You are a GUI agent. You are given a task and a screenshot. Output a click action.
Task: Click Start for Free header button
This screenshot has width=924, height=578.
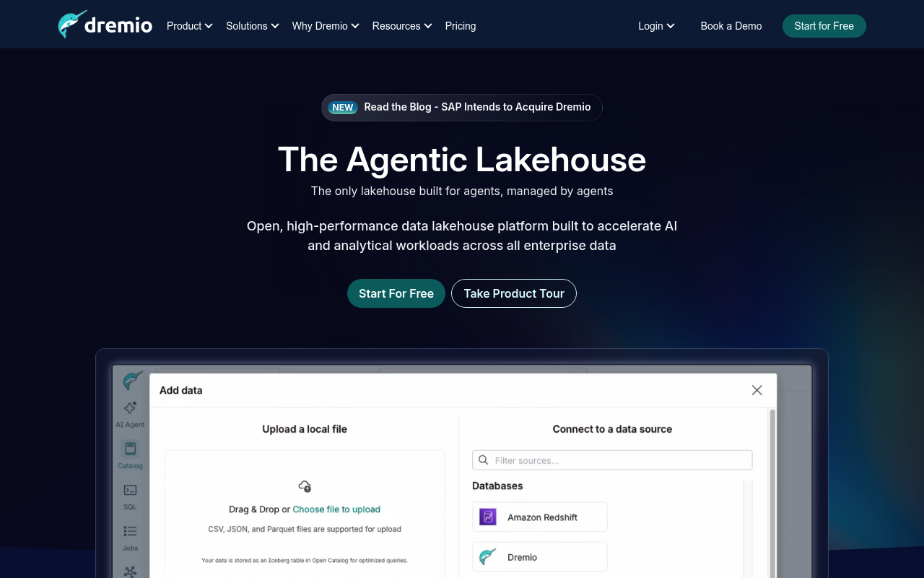[824, 26]
